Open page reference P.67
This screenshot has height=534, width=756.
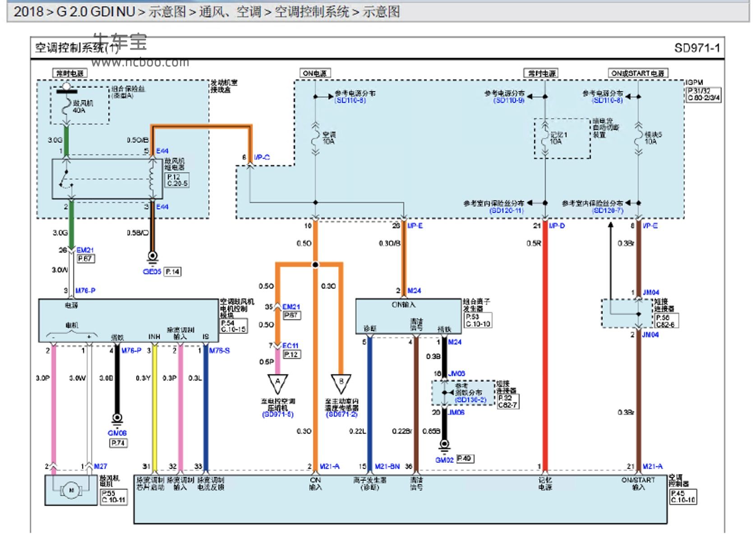[86, 259]
